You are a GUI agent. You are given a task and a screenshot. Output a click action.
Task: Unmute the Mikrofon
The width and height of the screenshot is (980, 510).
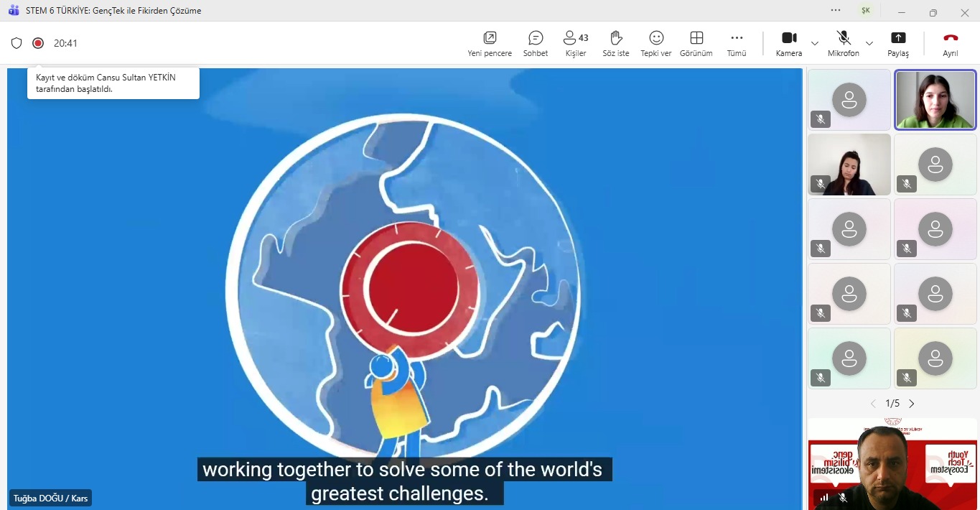(844, 43)
